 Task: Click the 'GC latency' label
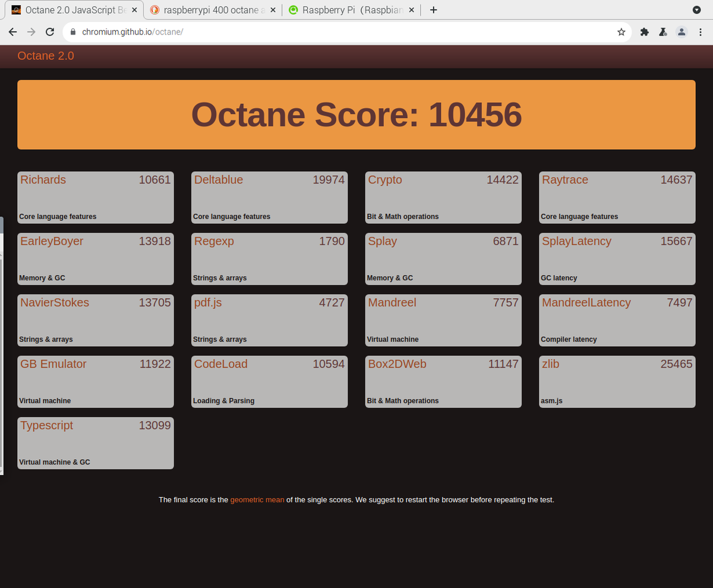(x=559, y=278)
